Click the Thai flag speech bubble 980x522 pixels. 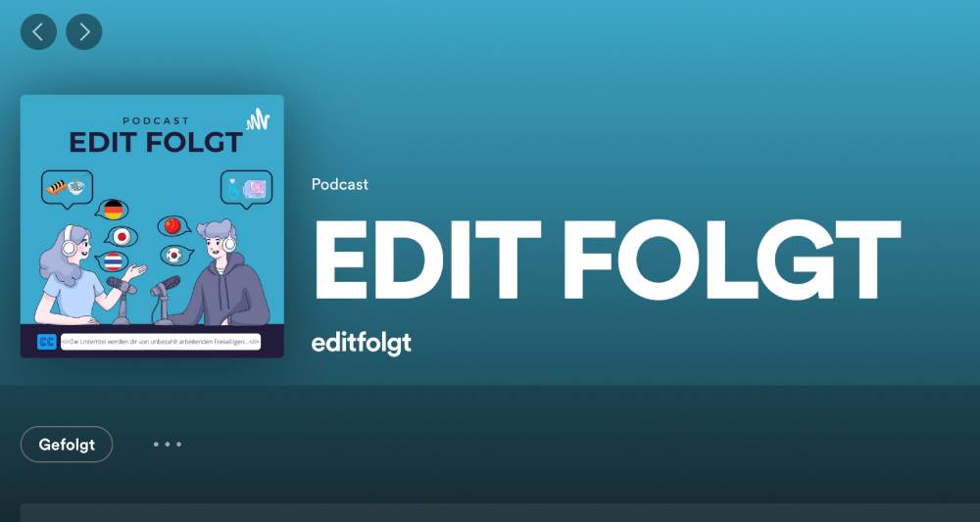tap(113, 261)
